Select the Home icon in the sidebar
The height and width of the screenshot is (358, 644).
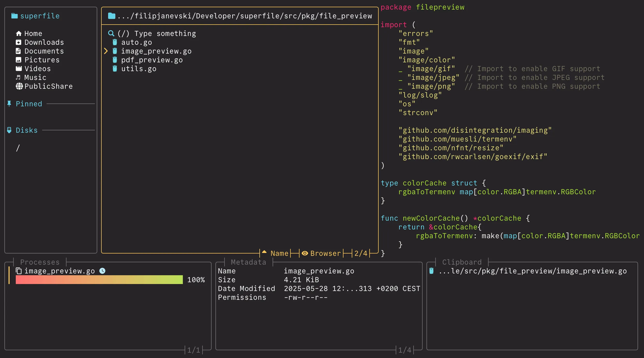tap(18, 33)
